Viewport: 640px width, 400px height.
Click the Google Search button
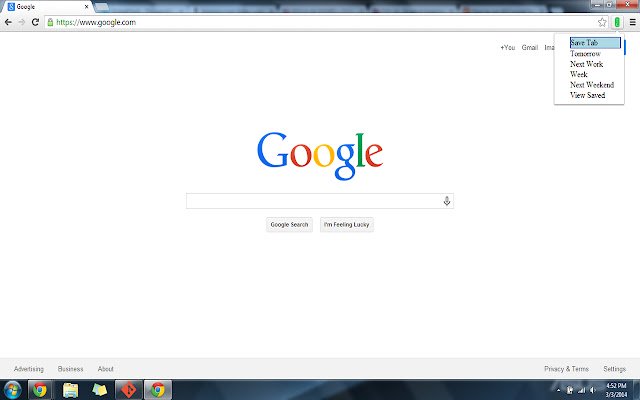tap(289, 224)
